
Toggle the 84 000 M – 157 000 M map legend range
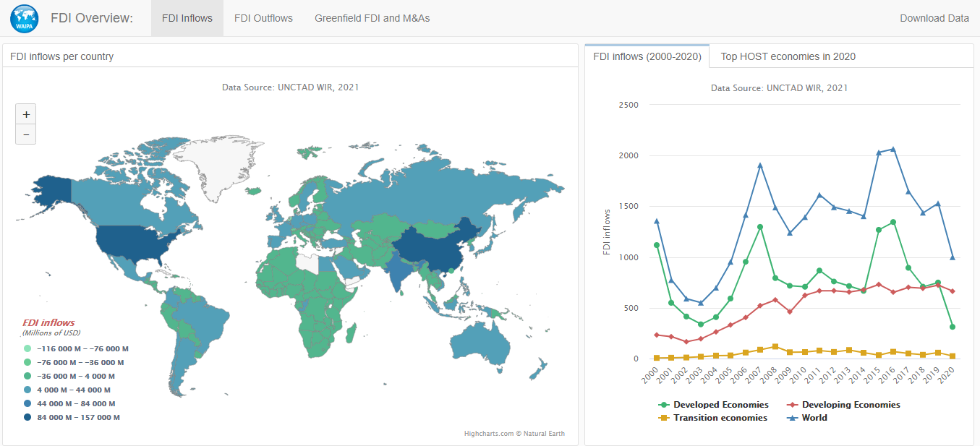[26, 416]
